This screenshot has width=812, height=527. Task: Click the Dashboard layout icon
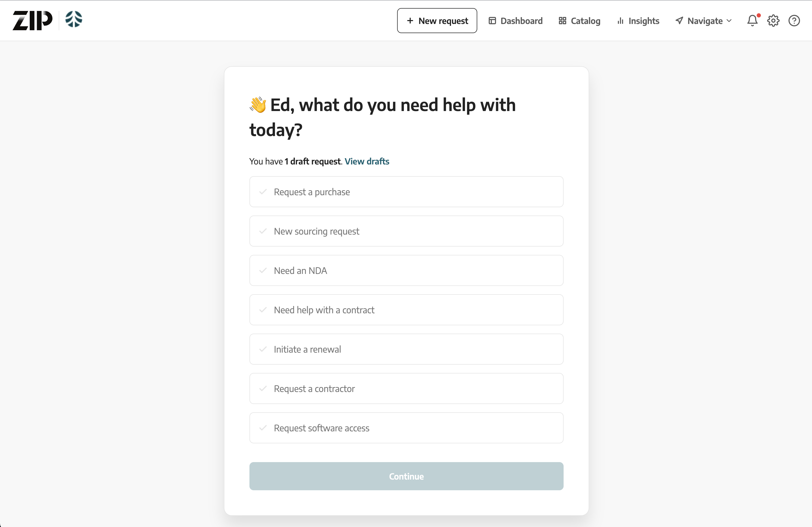pos(492,21)
